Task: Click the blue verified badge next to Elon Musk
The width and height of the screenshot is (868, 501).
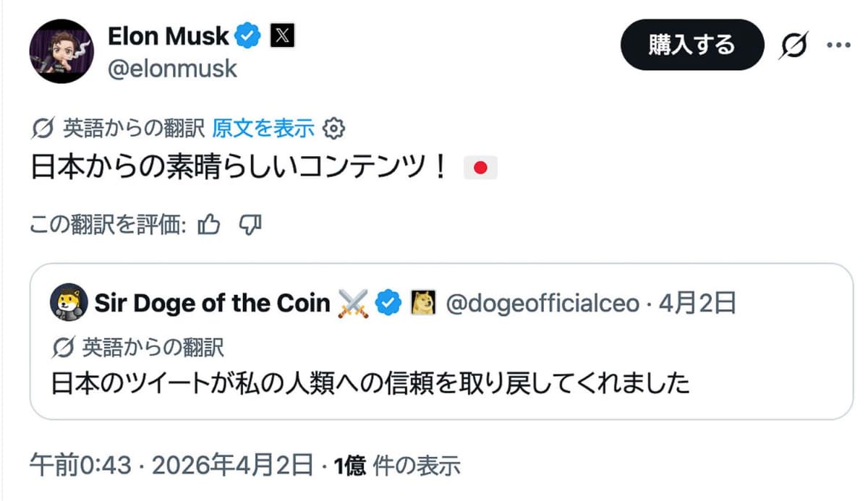Action: [x=247, y=35]
